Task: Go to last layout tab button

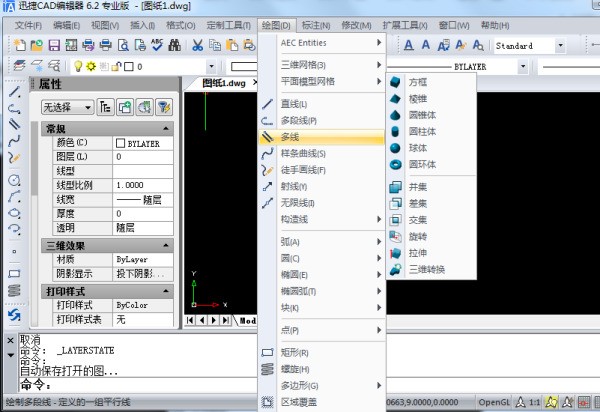Action: 226,320
